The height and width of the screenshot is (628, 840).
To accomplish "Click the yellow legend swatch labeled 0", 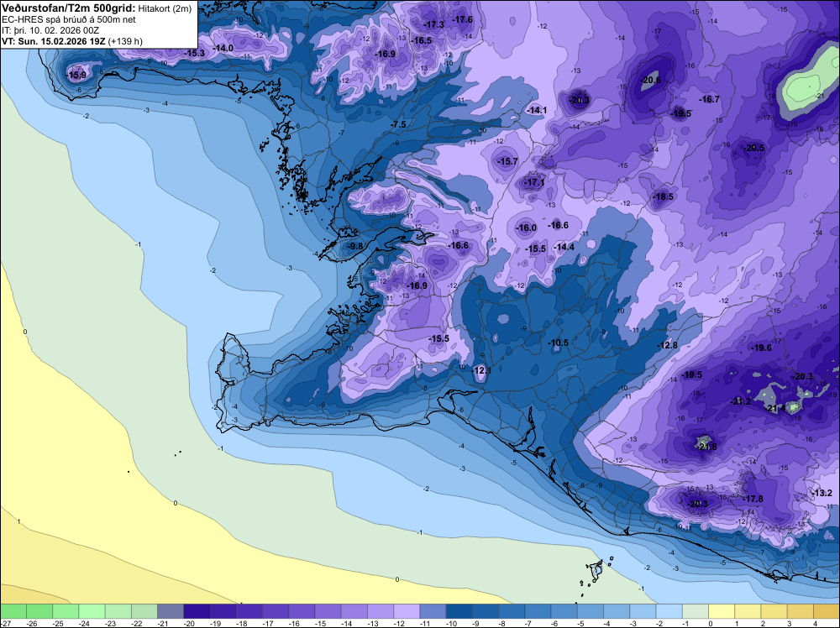I will (722, 611).
